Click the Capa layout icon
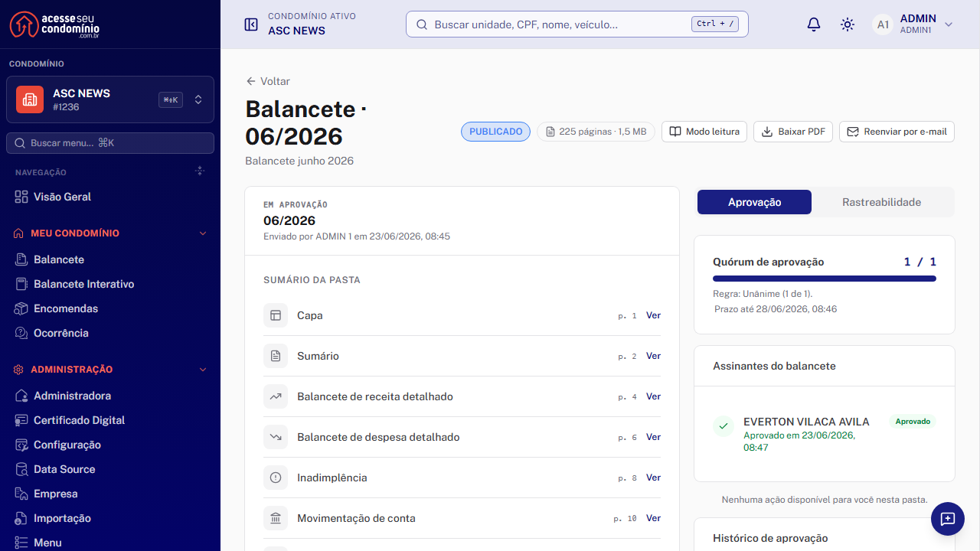The width and height of the screenshot is (980, 551). (276, 315)
